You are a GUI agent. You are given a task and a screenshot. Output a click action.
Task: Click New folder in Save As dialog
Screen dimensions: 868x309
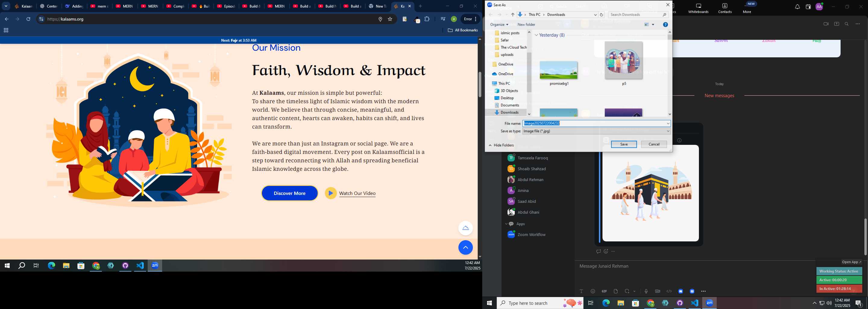(526, 25)
